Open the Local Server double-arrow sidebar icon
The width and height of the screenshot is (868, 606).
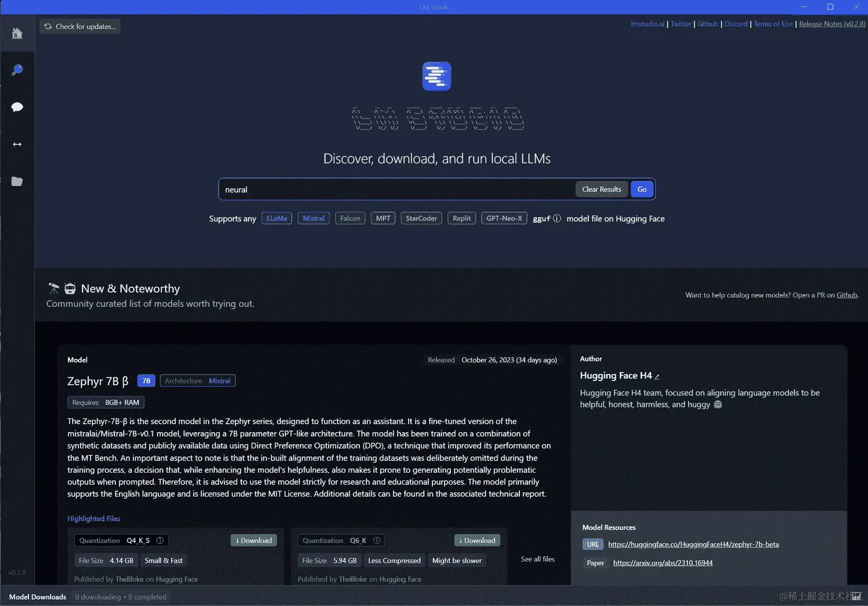tap(17, 144)
